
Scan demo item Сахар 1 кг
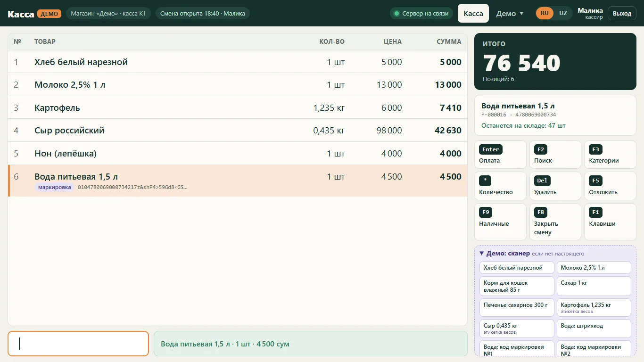click(x=594, y=286)
